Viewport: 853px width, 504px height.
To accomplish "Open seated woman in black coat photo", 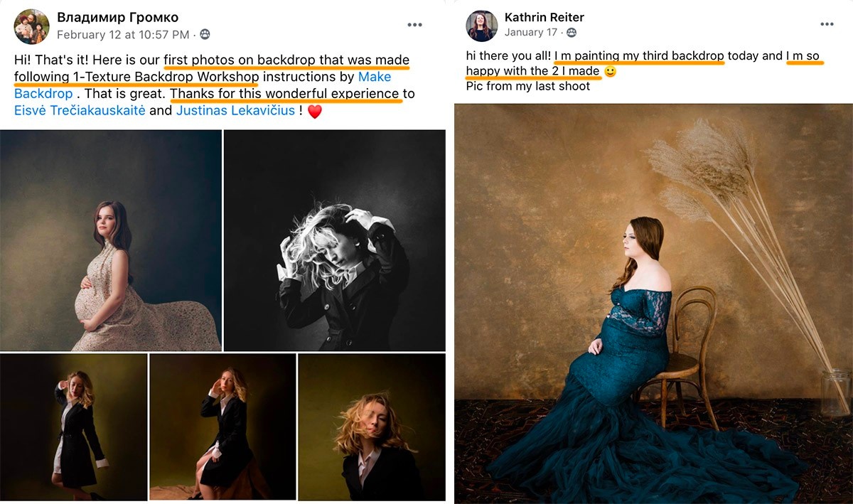I will (x=222, y=427).
